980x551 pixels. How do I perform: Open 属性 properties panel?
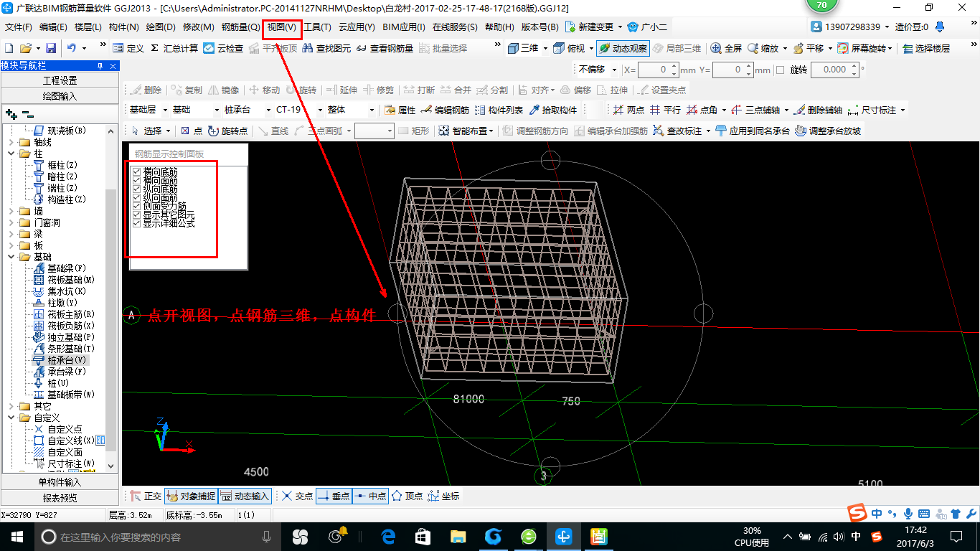click(x=400, y=110)
